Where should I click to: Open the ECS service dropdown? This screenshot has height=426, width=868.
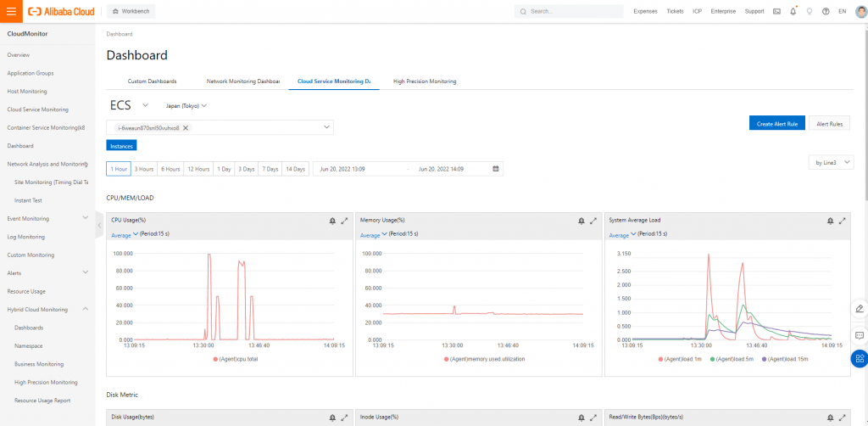tap(130, 105)
